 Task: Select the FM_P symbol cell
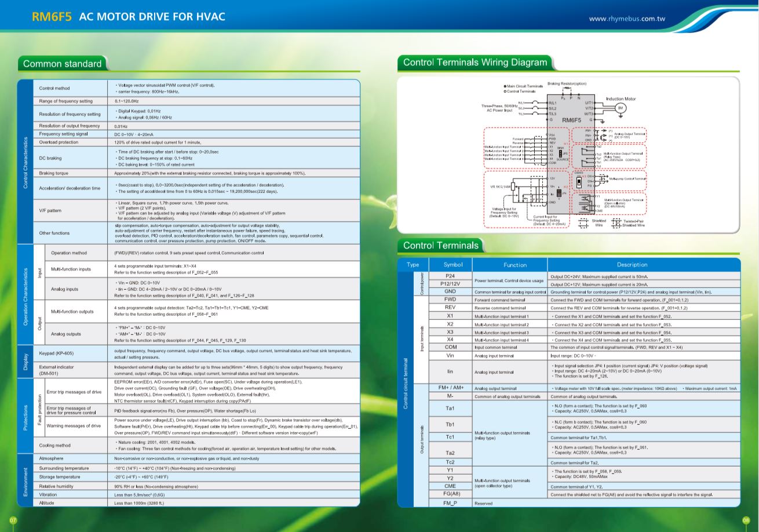(450, 503)
